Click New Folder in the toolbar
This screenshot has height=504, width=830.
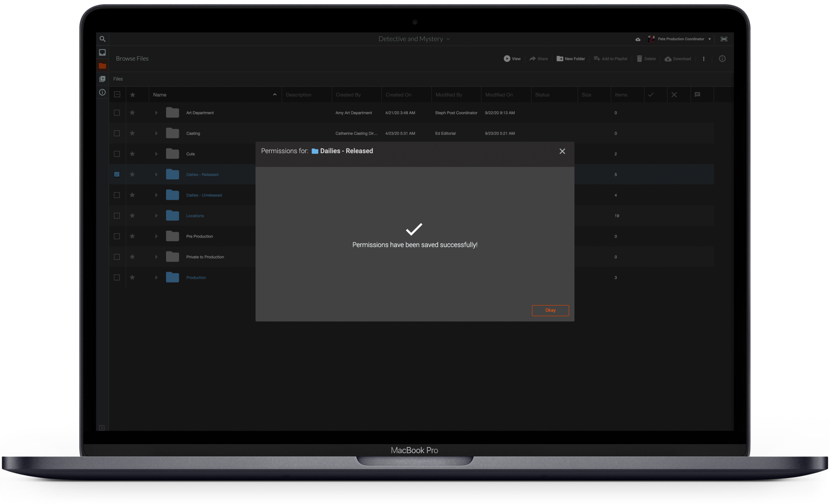571,59
